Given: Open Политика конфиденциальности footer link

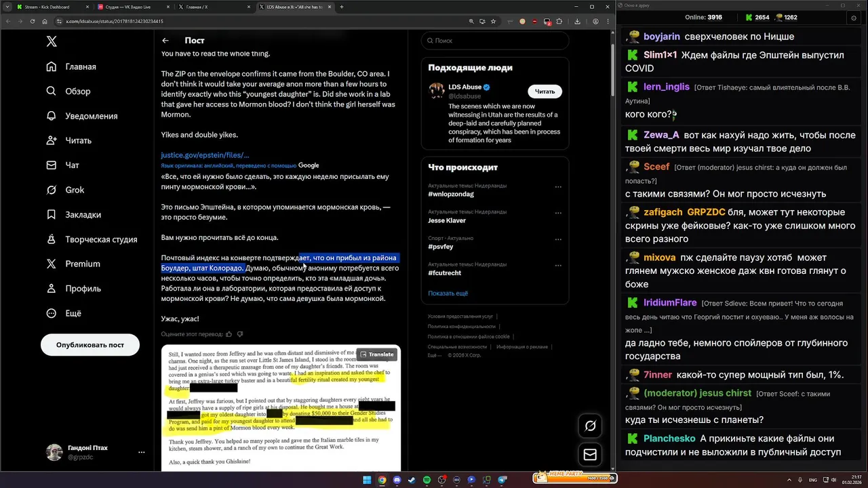Looking at the screenshot, I should [x=462, y=327].
